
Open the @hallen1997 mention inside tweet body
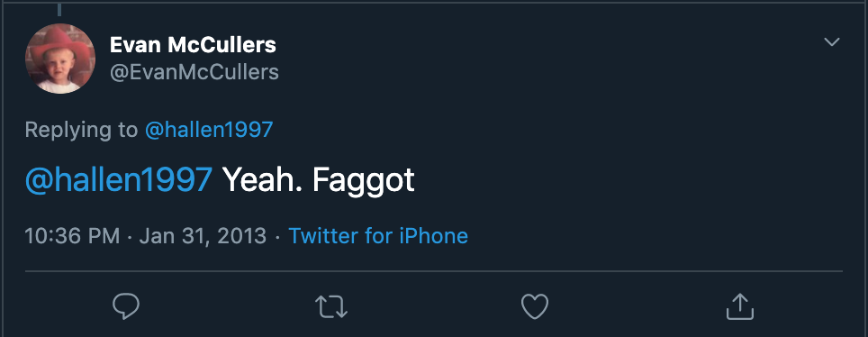tap(119, 179)
